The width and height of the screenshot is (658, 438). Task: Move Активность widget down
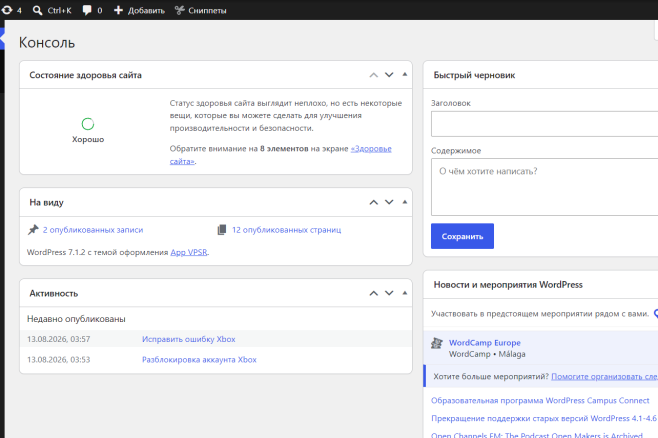pos(389,293)
